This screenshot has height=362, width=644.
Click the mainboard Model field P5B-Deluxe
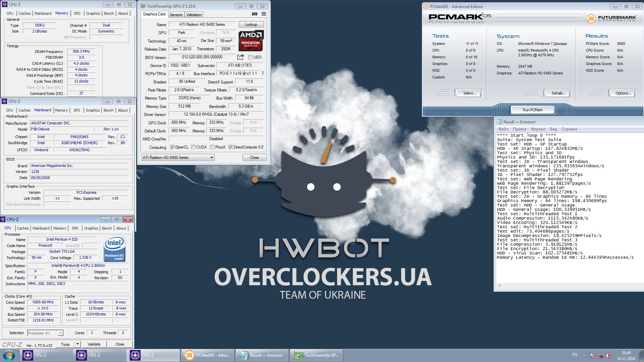(61, 129)
